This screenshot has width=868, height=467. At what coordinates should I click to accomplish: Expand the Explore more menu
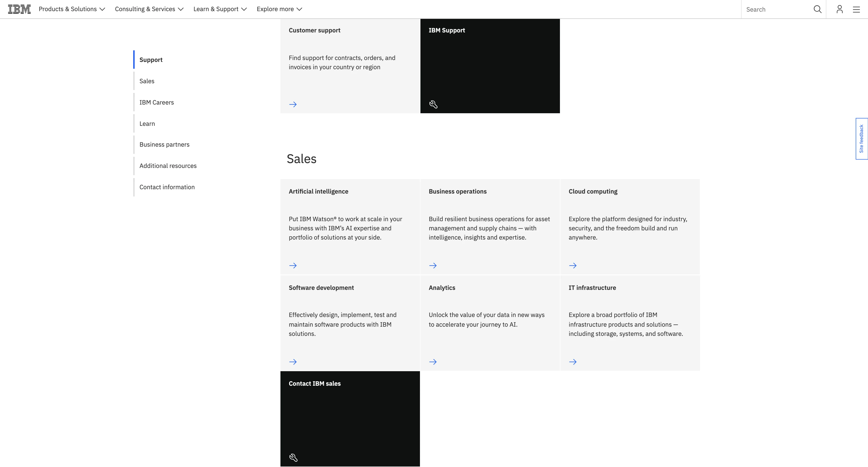[x=279, y=9]
